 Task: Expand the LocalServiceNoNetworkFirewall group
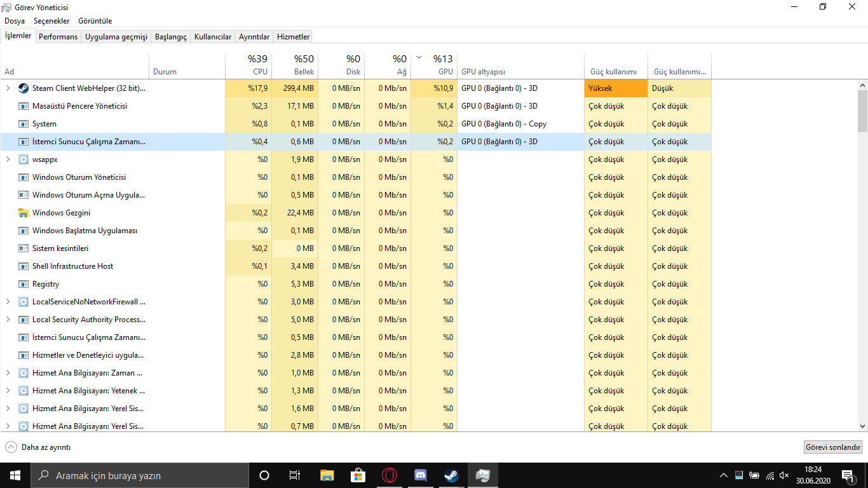click(8, 302)
